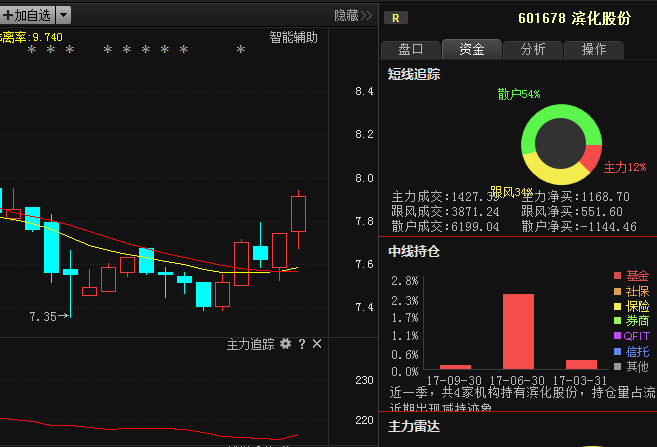Screen dimensions: 657x447
Task: Open the dropdown arrow beside 加自选
Action: (x=63, y=16)
